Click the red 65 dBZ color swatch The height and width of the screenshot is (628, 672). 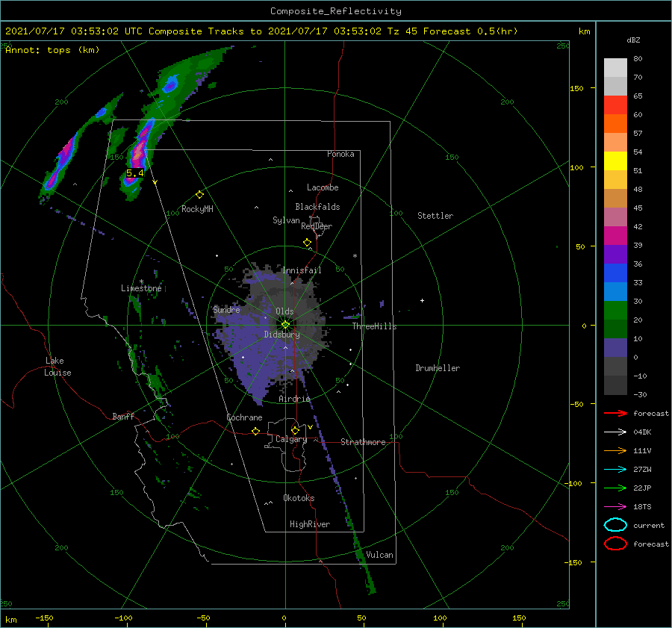[615, 105]
